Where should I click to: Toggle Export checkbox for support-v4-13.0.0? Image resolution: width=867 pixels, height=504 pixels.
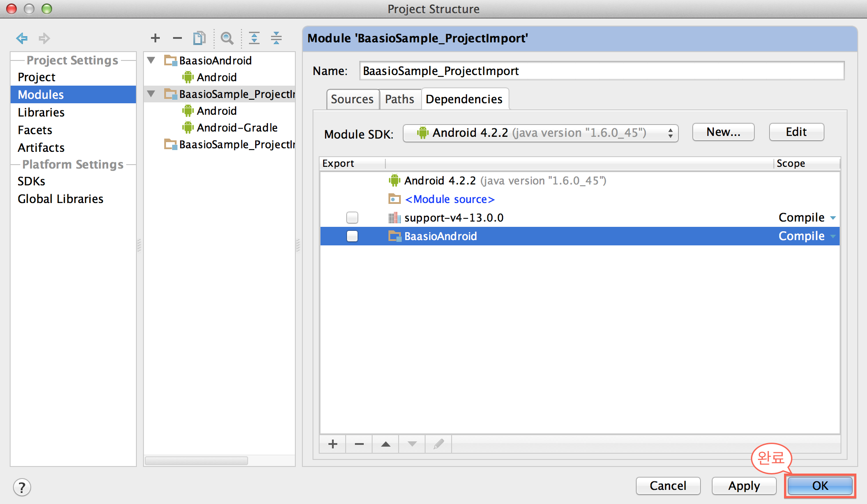point(351,217)
